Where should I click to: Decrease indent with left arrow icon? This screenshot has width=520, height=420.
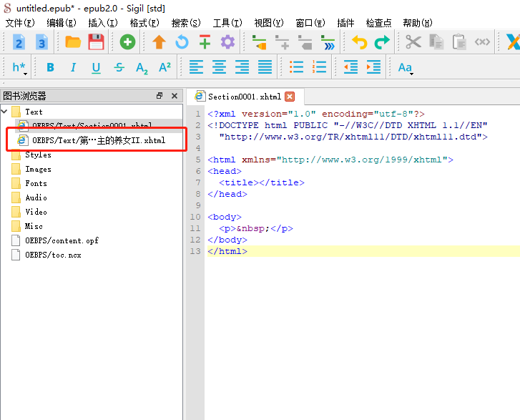[350, 67]
